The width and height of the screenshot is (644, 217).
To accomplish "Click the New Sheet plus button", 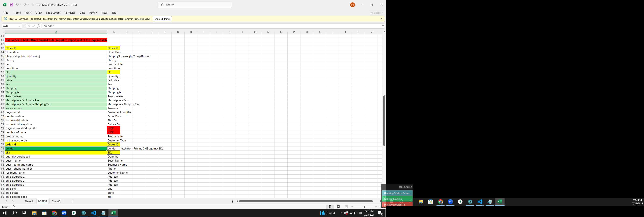I will point(73,201).
